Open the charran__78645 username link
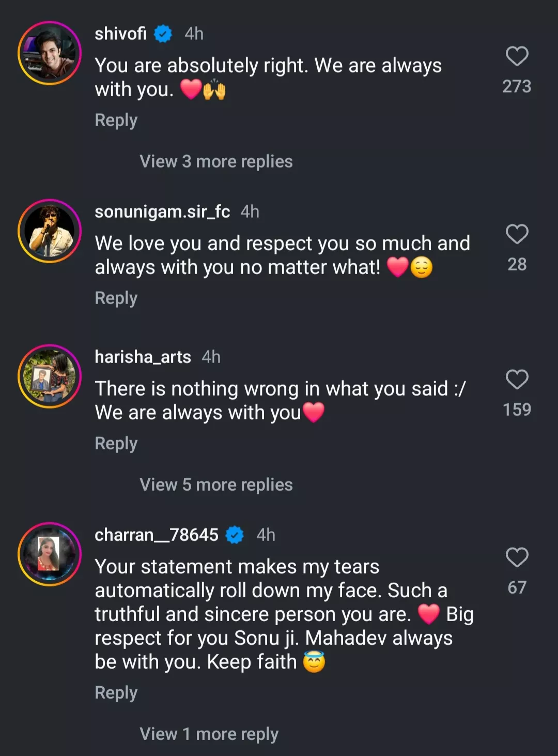Screen dimensions: 558x756 pos(156,535)
